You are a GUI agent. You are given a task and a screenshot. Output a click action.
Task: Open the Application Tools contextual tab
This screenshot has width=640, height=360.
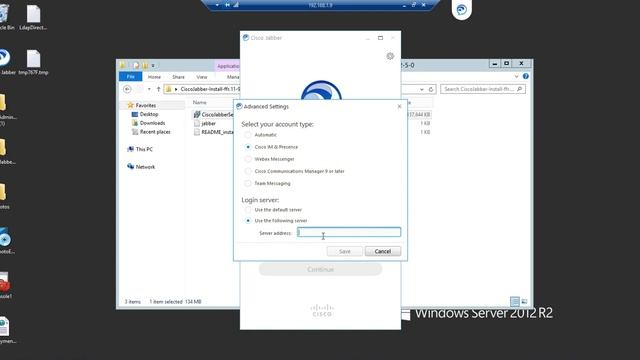(228, 66)
